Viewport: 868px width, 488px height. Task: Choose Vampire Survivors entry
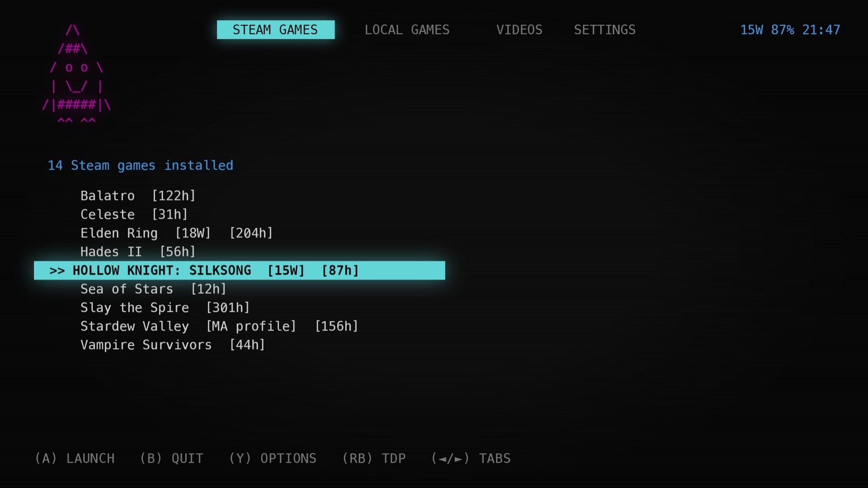point(173,345)
